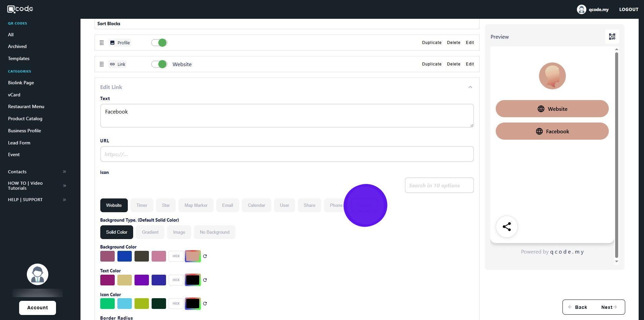Reset Background Color with refresh icon
Viewport: 644px width, 320px height.
click(205, 256)
